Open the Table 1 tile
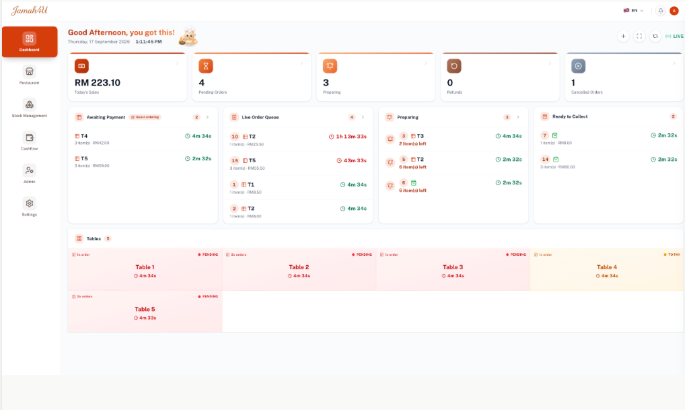Viewport: 685px width, 410px height. [145, 270]
